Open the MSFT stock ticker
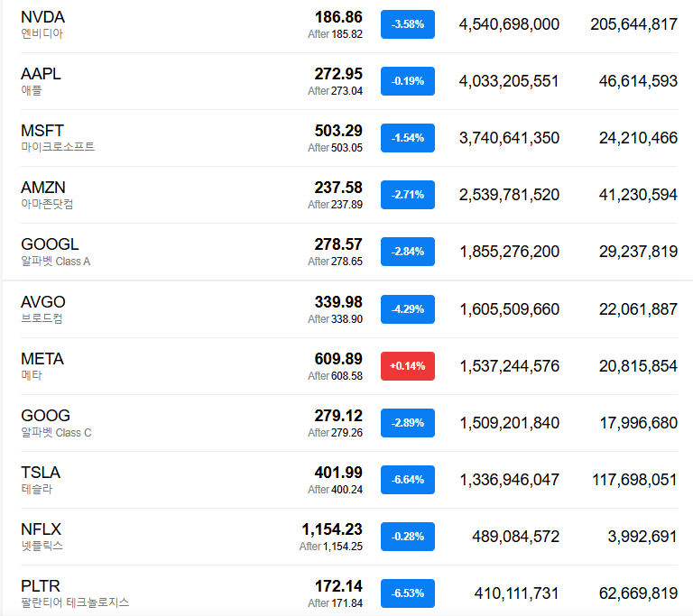Image resolution: width=693 pixels, height=616 pixels. click(42, 131)
